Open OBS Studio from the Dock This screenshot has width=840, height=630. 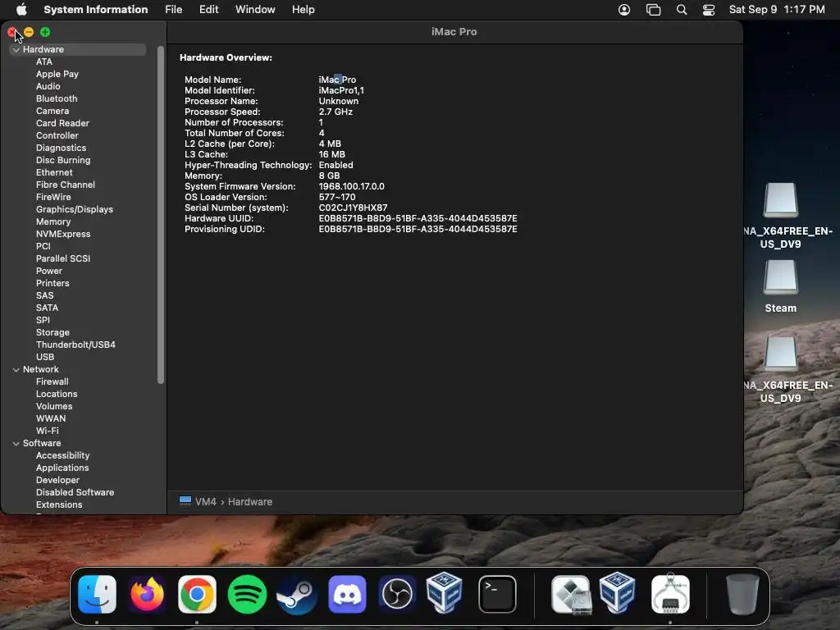coord(397,594)
